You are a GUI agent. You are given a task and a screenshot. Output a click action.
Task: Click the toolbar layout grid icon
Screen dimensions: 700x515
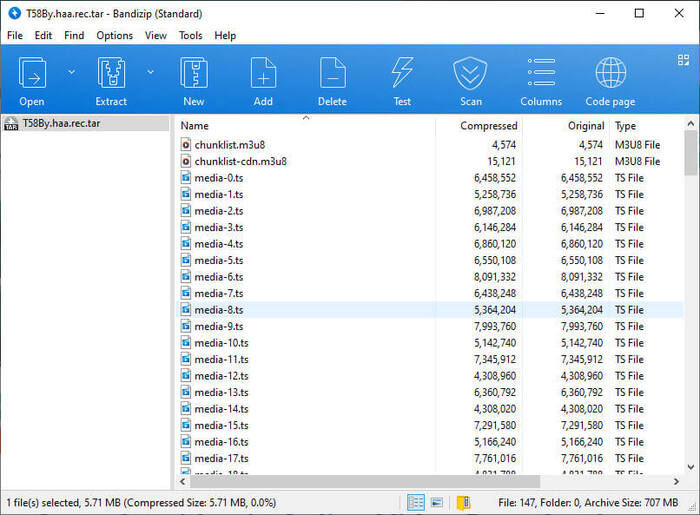point(683,60)
